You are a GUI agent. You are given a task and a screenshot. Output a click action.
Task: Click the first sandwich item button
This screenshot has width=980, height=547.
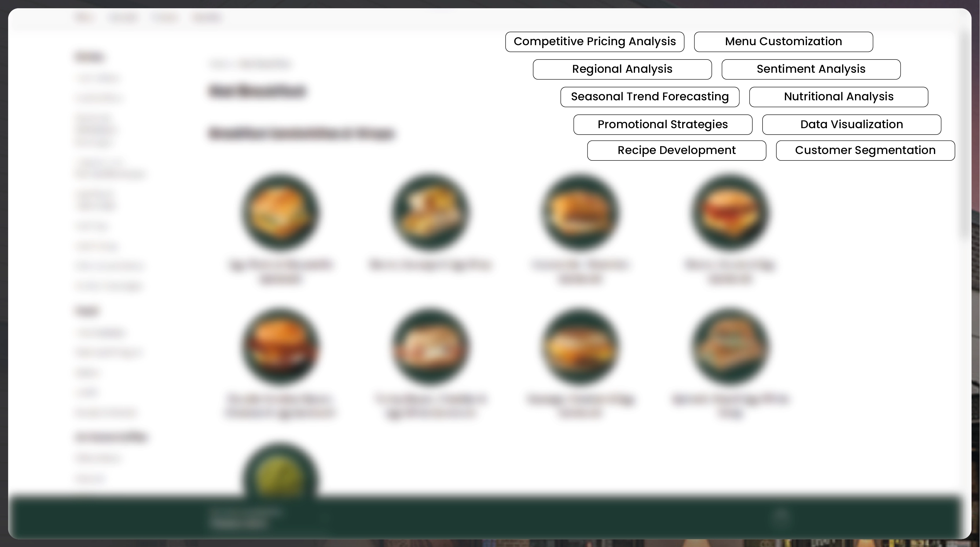point(281,211)
